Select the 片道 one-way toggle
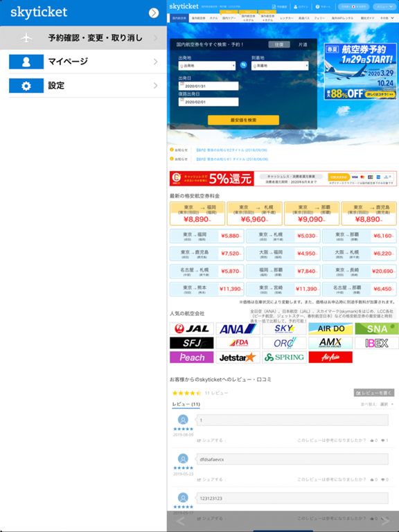Screen dimensions: 399x532 tap(303, 44)
